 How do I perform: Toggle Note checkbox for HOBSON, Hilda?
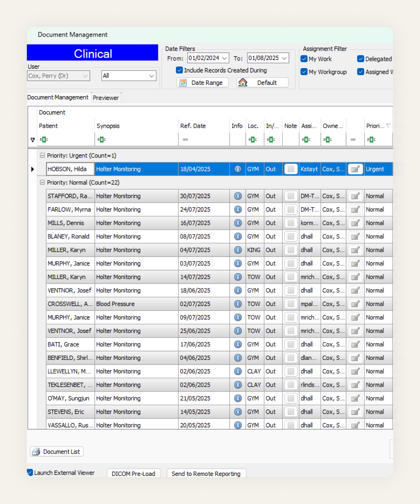pos(291,169)
